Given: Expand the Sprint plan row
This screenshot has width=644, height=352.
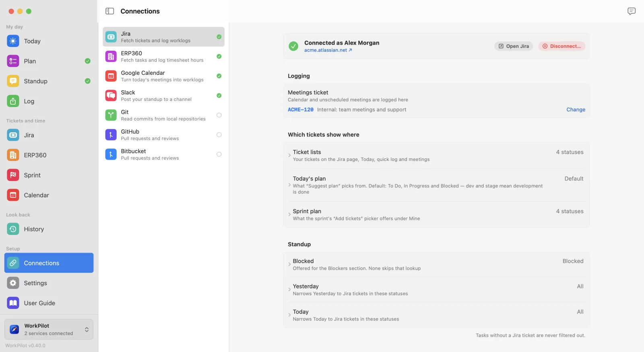Looking at the screenshot, I should (437, 214).
